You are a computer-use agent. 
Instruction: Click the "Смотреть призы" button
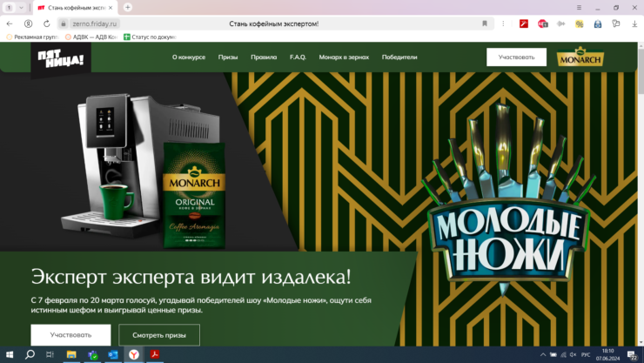159,335
